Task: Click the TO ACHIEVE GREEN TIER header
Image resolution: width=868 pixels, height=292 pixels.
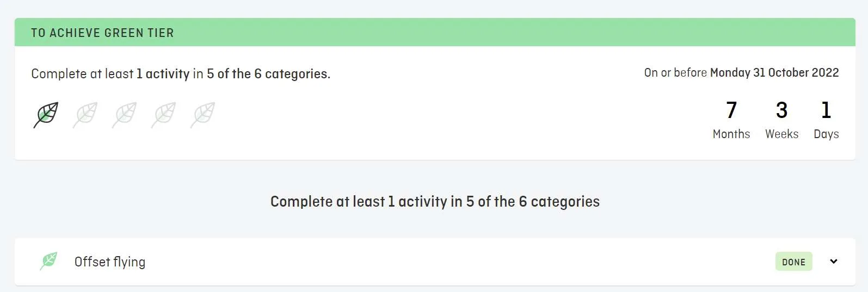Action: click(x=102, y=33)
